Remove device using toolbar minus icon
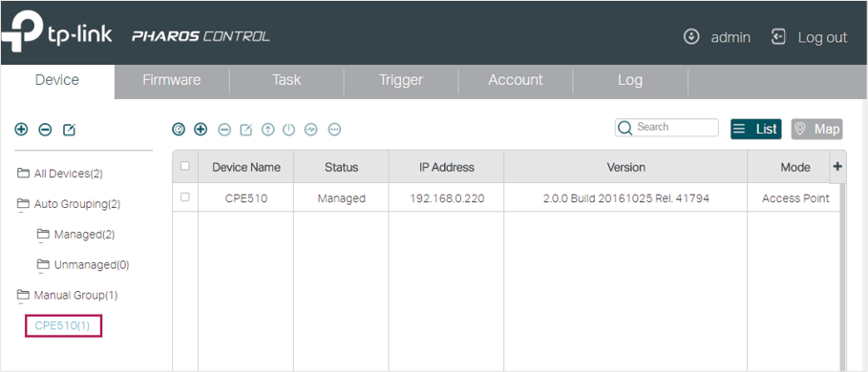The height and width of the screenshot is (372, 868). coord(224,130)
